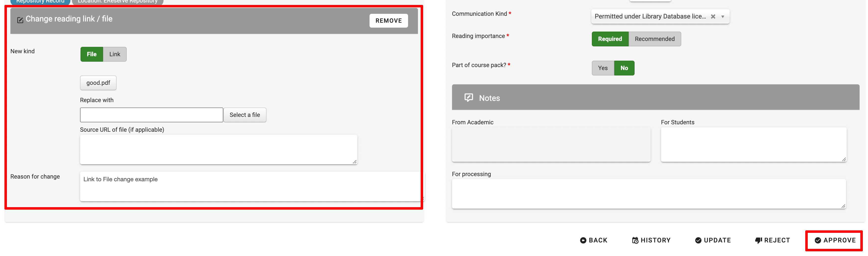Click the Reject thumbs-down icon

(x=759, y=240)
